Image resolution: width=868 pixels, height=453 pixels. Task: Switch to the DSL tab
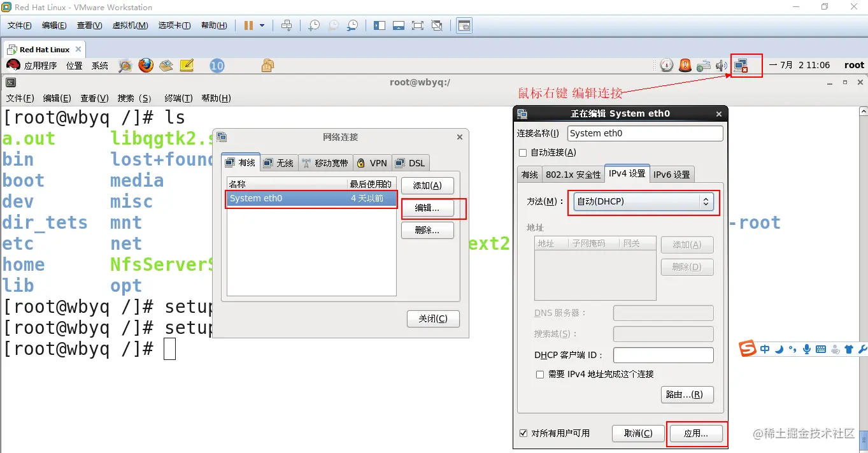point(411,163)
